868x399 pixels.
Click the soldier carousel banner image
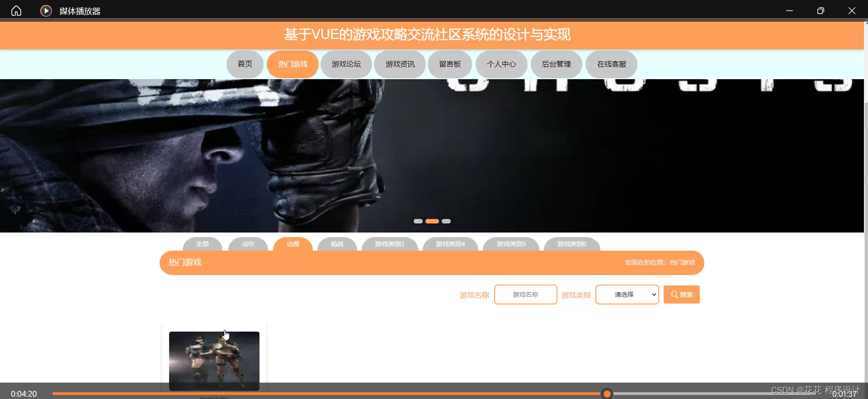tap(432, 156)
